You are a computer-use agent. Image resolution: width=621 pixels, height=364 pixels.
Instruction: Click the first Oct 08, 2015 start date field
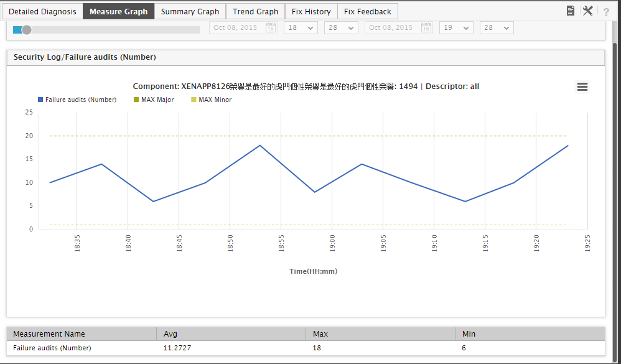point(243,28)
